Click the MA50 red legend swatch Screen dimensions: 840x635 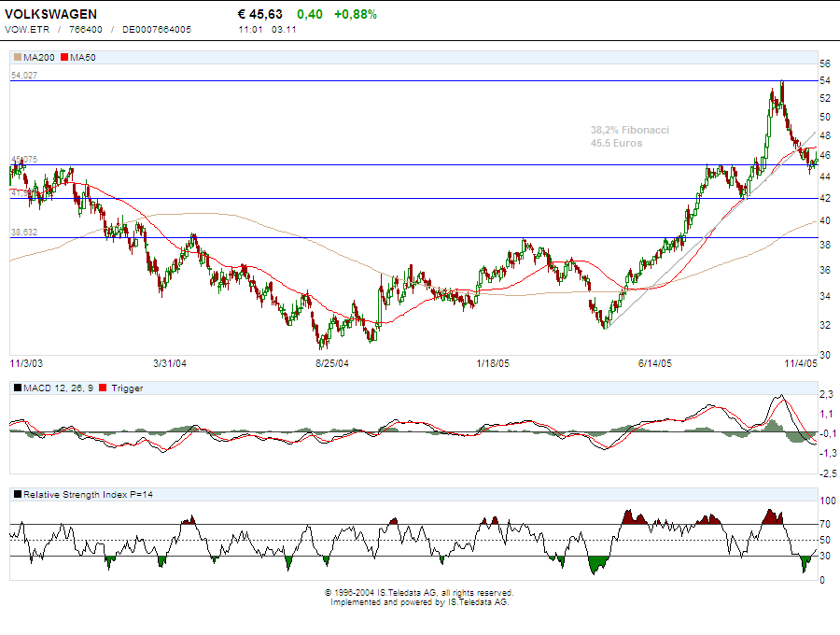(x=64, y=57)
